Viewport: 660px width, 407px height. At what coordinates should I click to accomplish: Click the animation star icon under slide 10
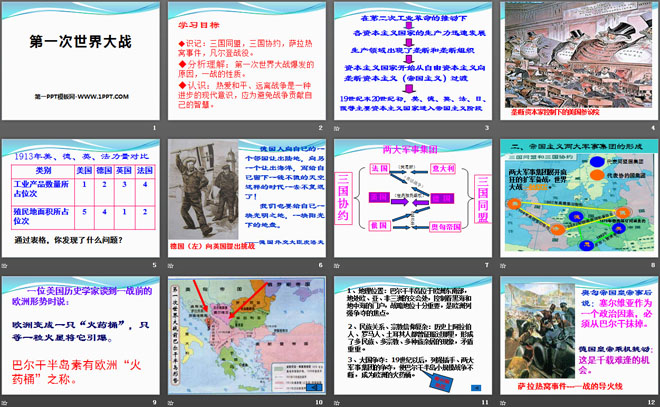(x=170, y=402)
